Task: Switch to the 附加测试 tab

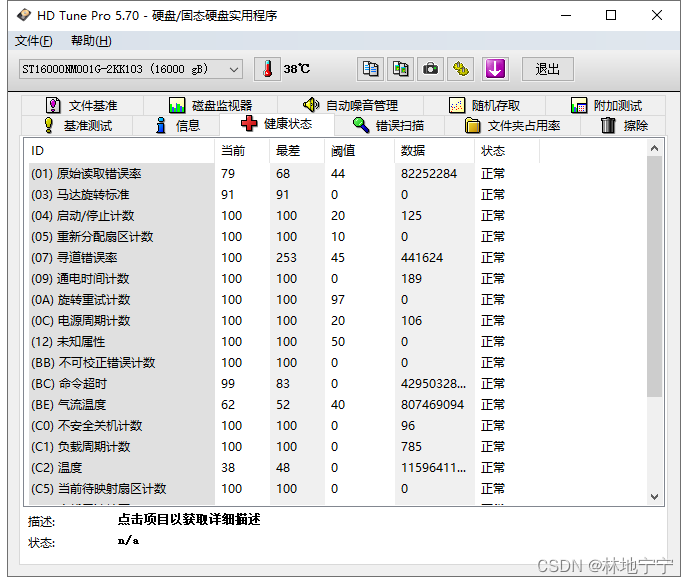Action: (606, 105)
